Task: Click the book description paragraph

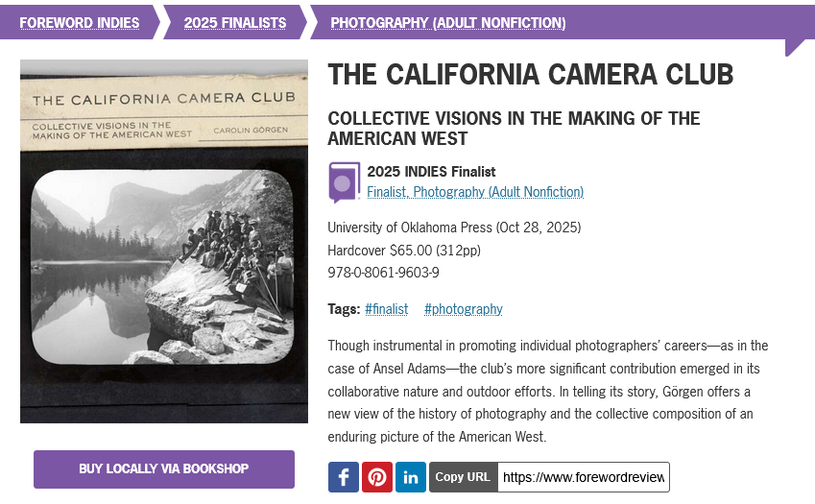Action: (547, 391)
